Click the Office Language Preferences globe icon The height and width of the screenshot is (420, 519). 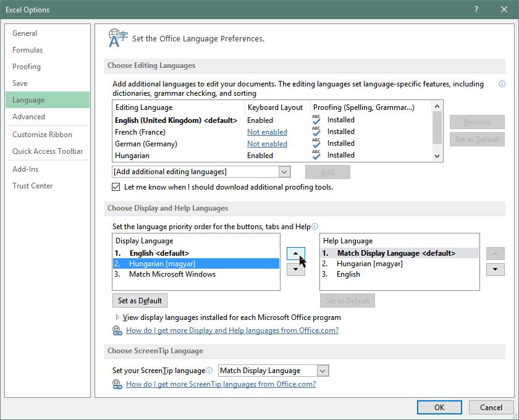[118, 38]
